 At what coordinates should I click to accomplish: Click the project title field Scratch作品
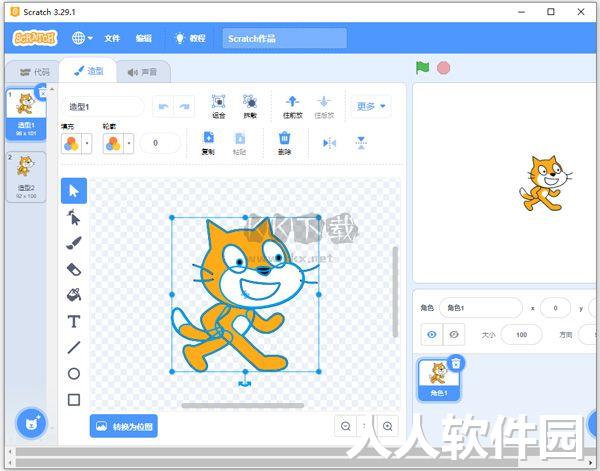285,38
